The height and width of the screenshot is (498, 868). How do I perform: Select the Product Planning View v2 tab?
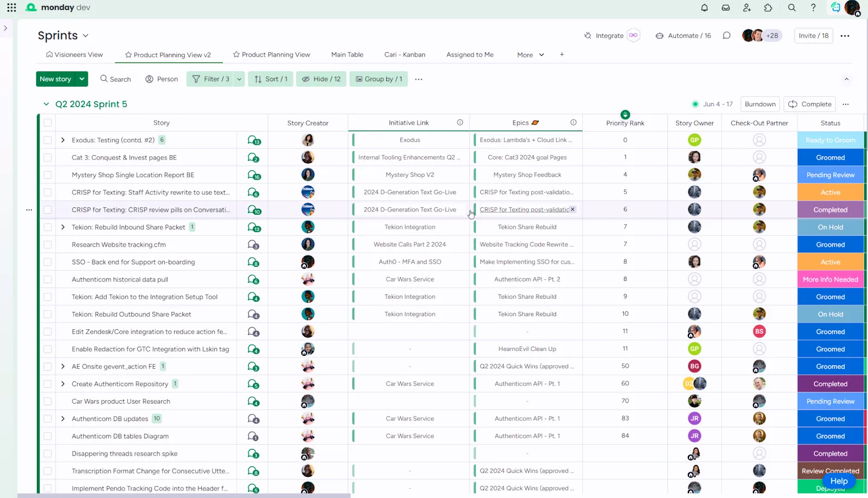coord(168,55)
